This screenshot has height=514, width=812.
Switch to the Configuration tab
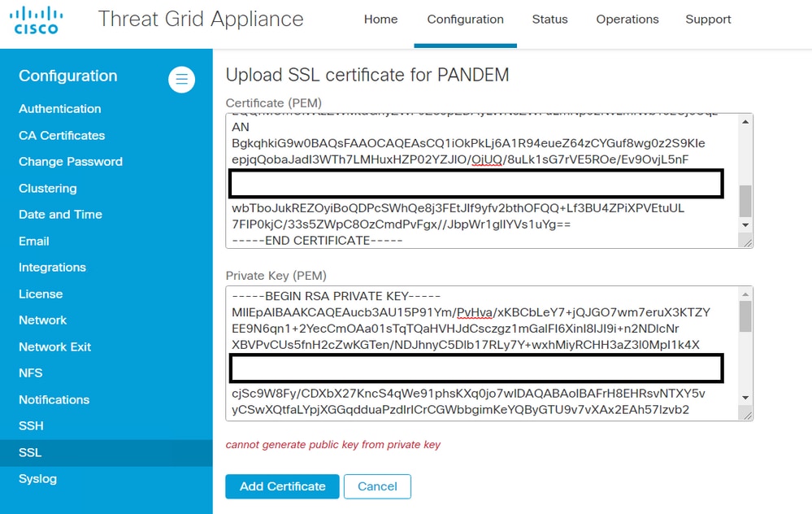465,20
